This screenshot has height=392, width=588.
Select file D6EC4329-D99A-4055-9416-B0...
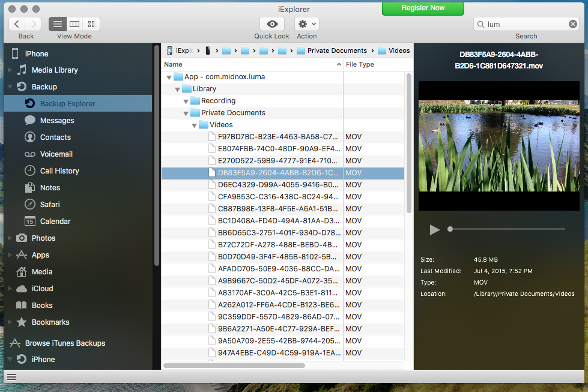point(283,185)
